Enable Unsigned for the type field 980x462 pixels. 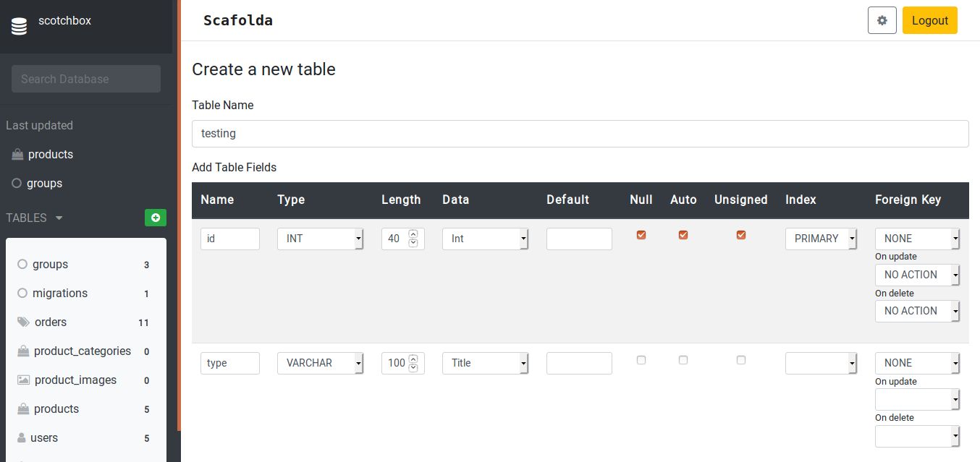point(740,359)
